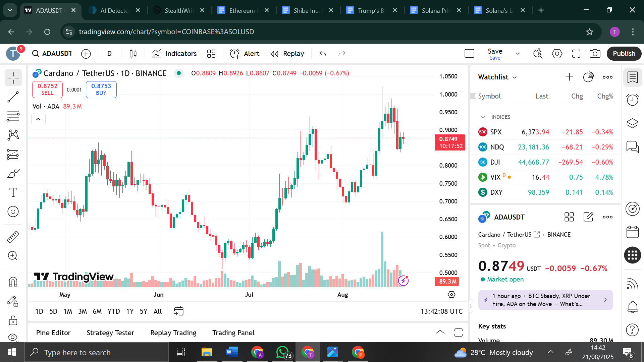
Task: Open the help center question icon
Action: (632, 330)
